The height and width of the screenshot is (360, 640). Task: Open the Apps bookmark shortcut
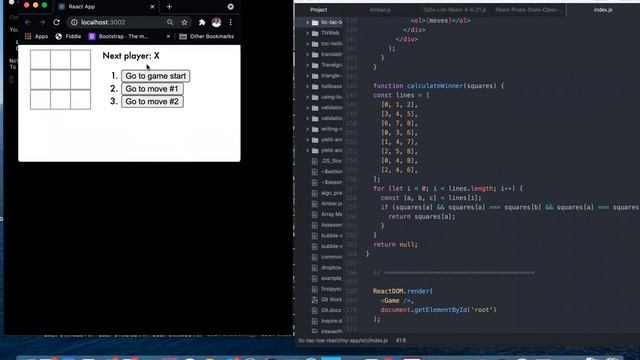click(x=36, y=36)
